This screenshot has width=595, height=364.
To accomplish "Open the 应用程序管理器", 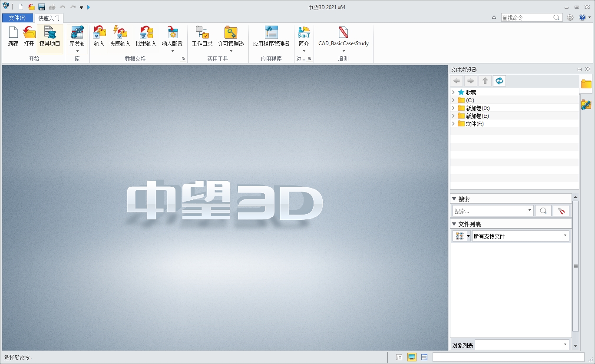I will (x=271, y=39).
